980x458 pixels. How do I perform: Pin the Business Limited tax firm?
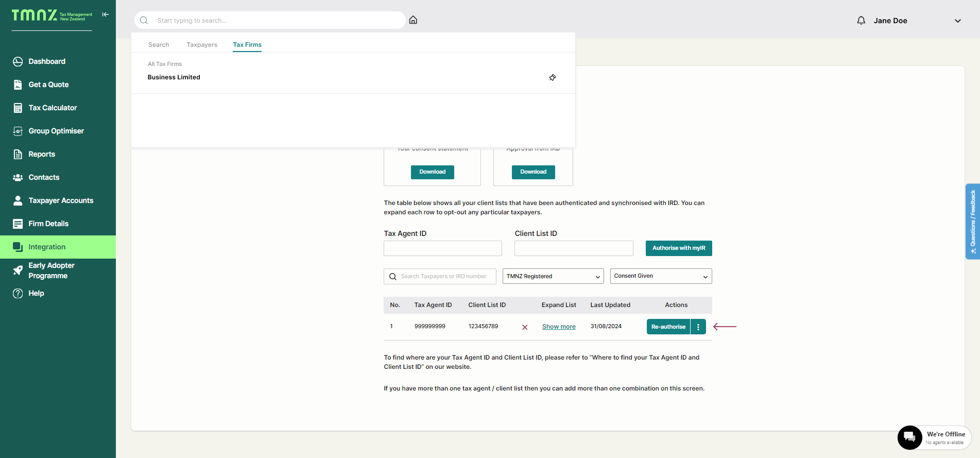(553, 77)
